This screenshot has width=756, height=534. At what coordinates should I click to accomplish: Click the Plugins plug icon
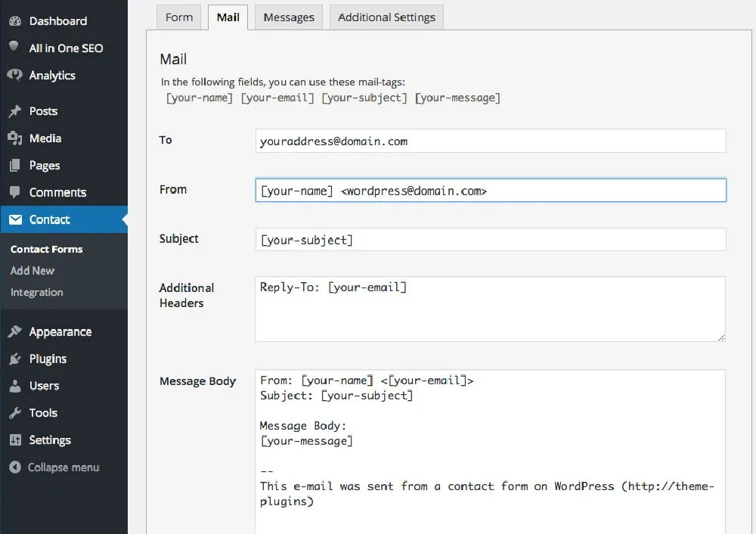click(x=14, y=359)
